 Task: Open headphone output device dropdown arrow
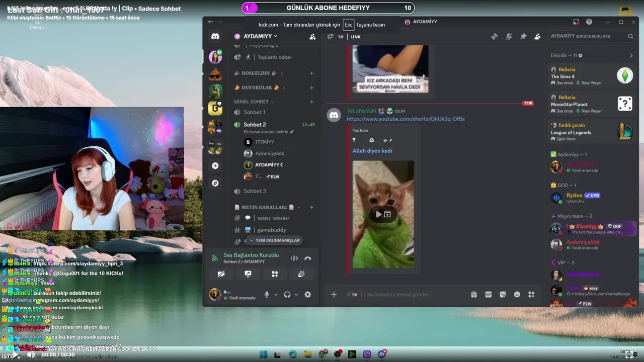[x=296, y=295]
